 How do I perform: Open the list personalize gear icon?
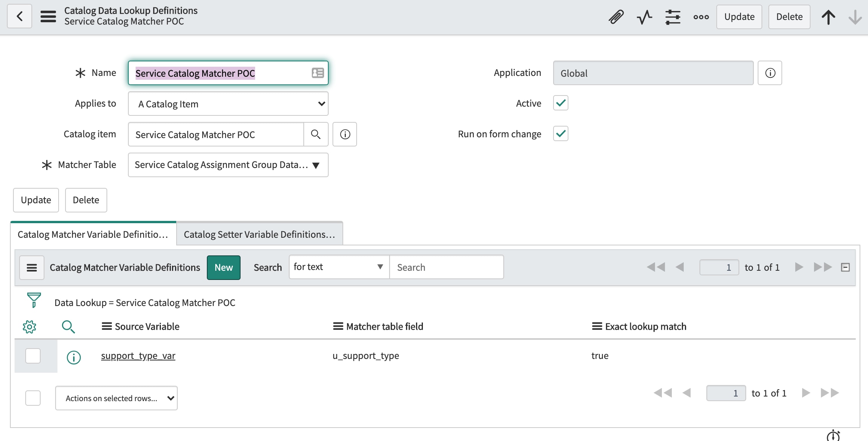pyautogui.click(x=30, y=326)
